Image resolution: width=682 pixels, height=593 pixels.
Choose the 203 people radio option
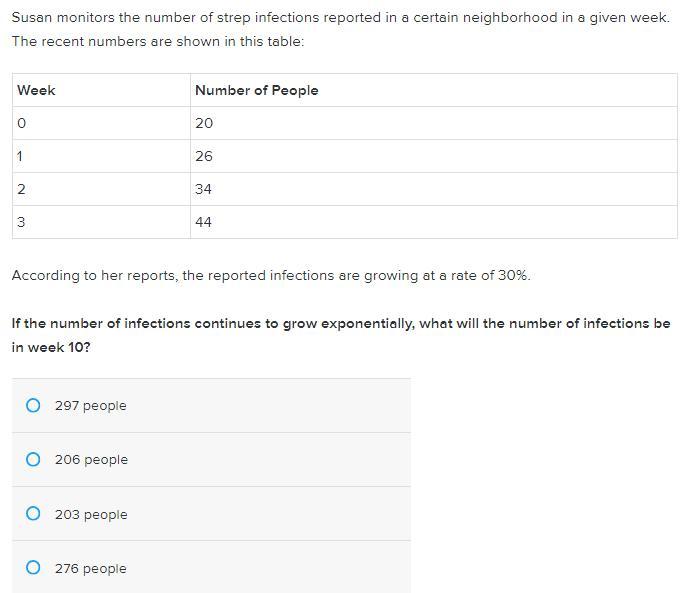tap(33, 514)
